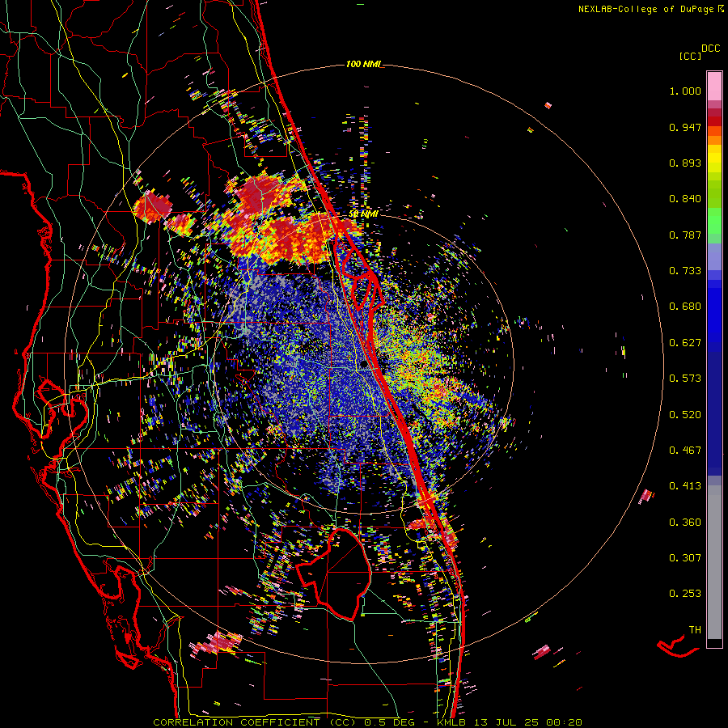This screenshot has width=728, height=728.
Task: Click the 50 NMI range ring label
Action: coord(363,214)
